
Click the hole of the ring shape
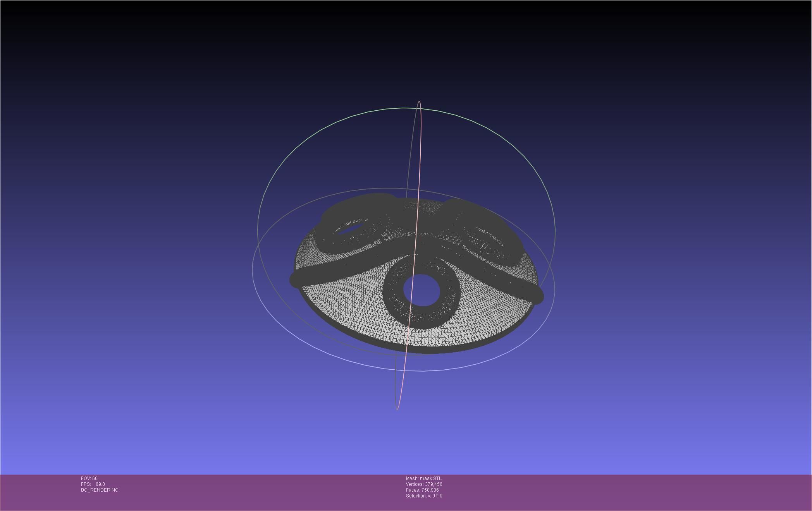coord(422,290)
